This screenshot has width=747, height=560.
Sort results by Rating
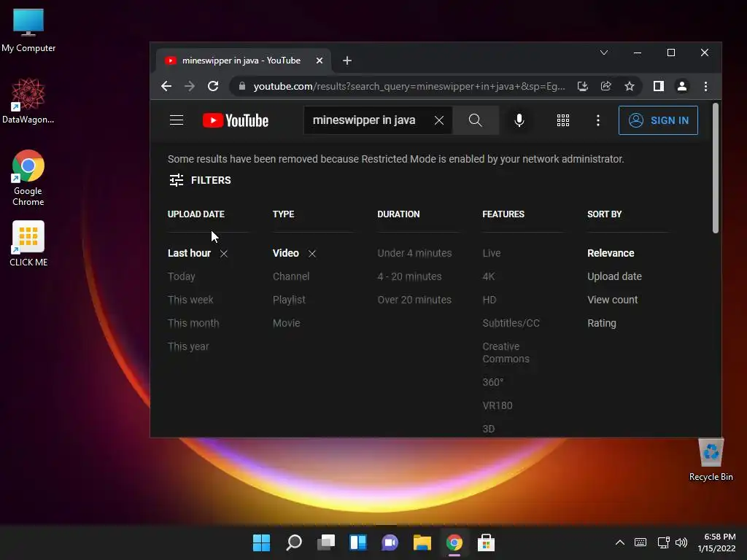[x=601, y=323]
